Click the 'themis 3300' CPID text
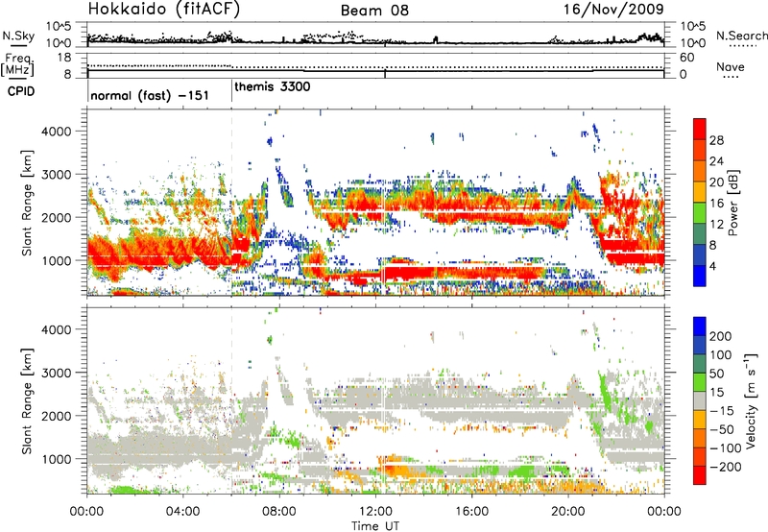768x532 pixels. click(x=273, y=86)
